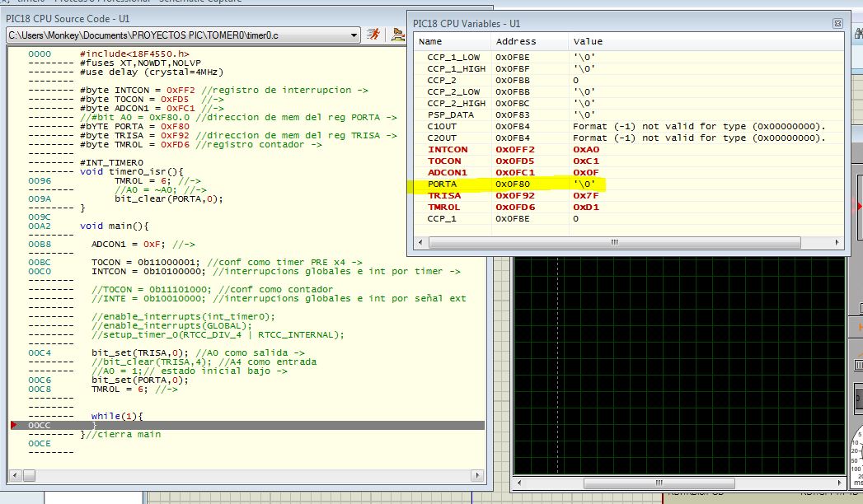
Task: Select the PSP_DATA variable row
Action: pos(629,114)
